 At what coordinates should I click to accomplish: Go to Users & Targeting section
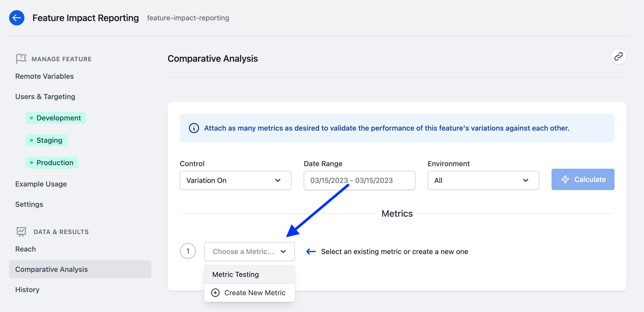45,97
